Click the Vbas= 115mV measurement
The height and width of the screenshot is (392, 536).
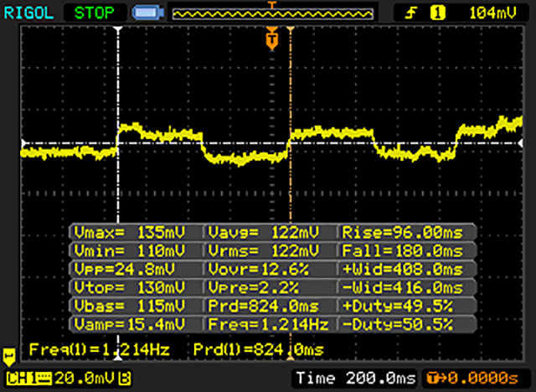[x=130, y=306]
